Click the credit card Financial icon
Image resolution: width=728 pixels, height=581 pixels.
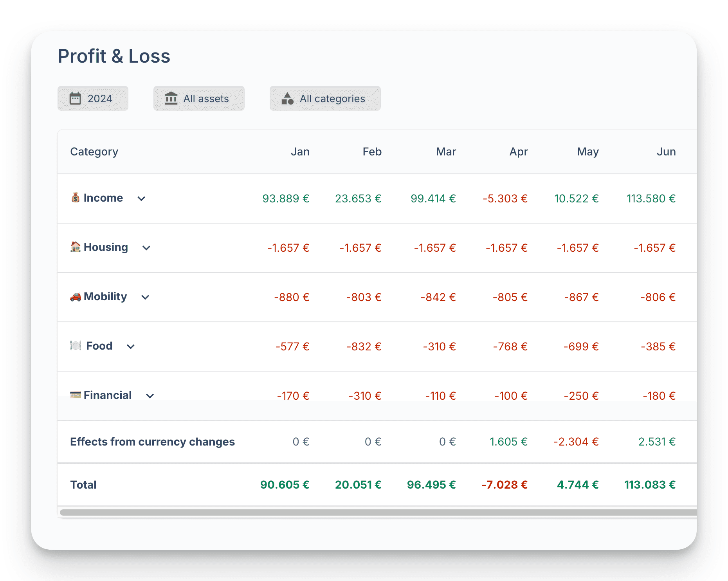click(76, 395)
